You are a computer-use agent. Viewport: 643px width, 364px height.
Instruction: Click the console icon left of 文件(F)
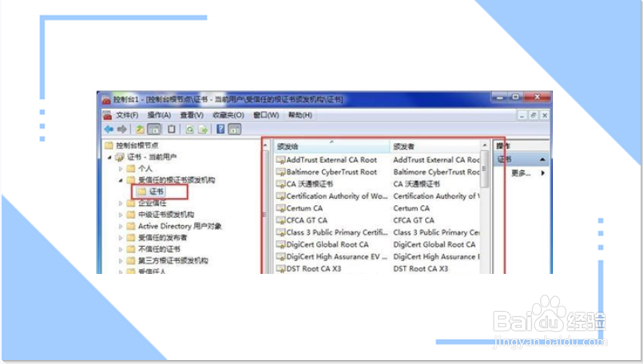coord(108,115)
